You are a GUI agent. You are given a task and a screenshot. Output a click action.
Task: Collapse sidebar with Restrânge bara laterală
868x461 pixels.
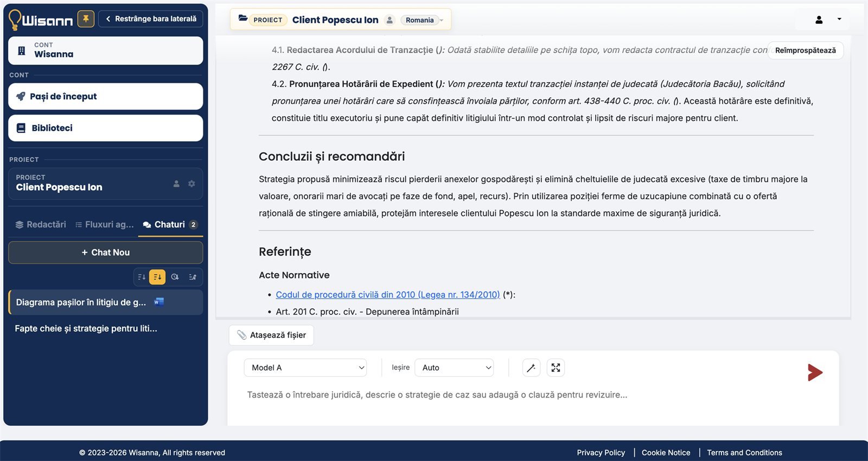click(151, 18)
